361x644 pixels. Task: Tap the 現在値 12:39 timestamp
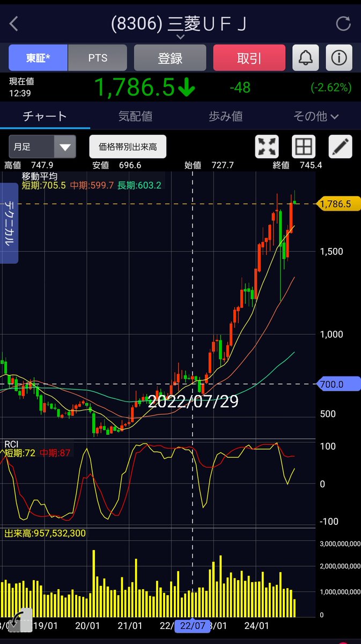click(21, 87)
